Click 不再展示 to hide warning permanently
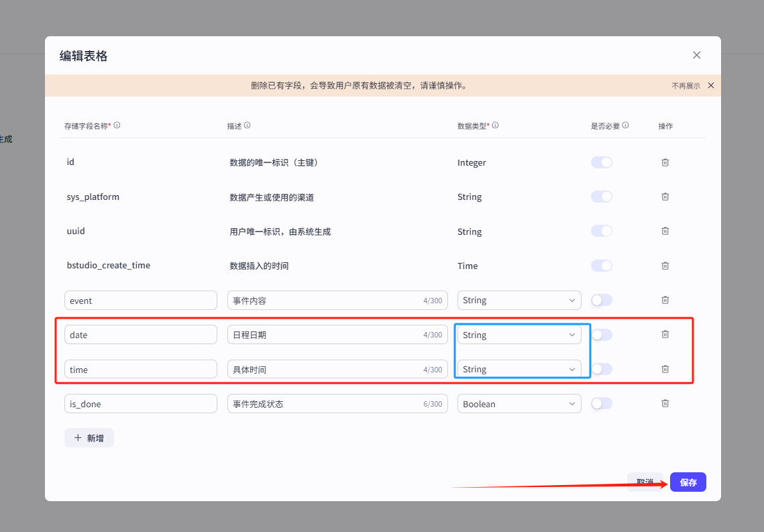Image resolution: width=764 pixels, height=532 pixels. pyautogui.click(x=686, y=86)
